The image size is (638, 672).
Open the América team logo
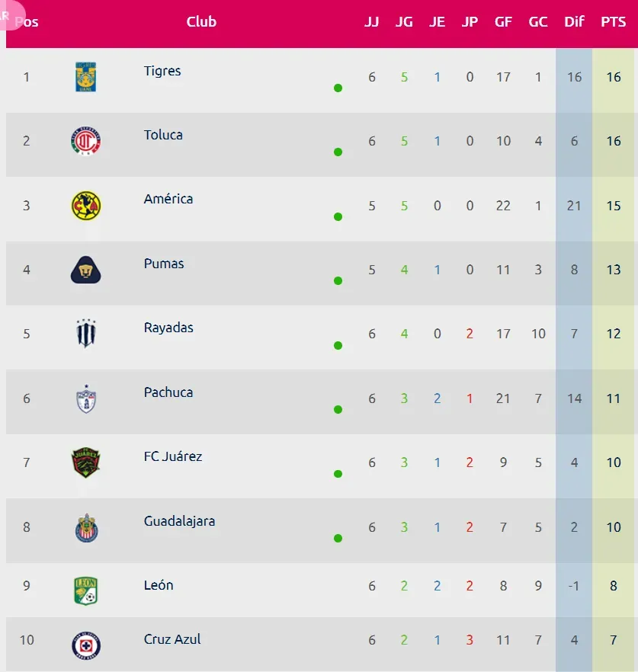[85, 206]
